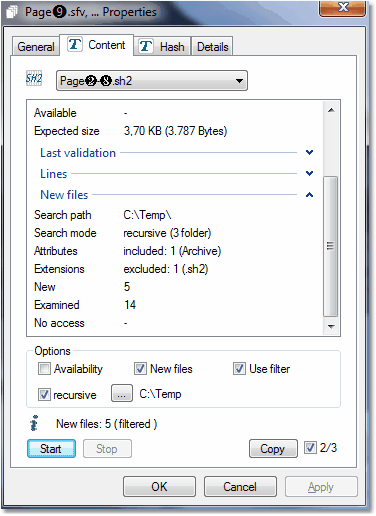Click the T icon on Hash tab

[146, 46]
